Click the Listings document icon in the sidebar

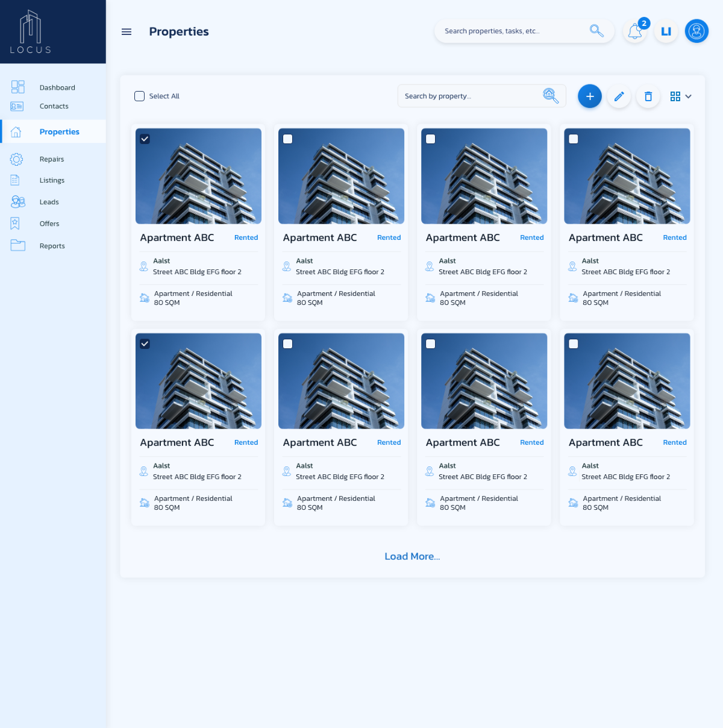coord(15,180)
